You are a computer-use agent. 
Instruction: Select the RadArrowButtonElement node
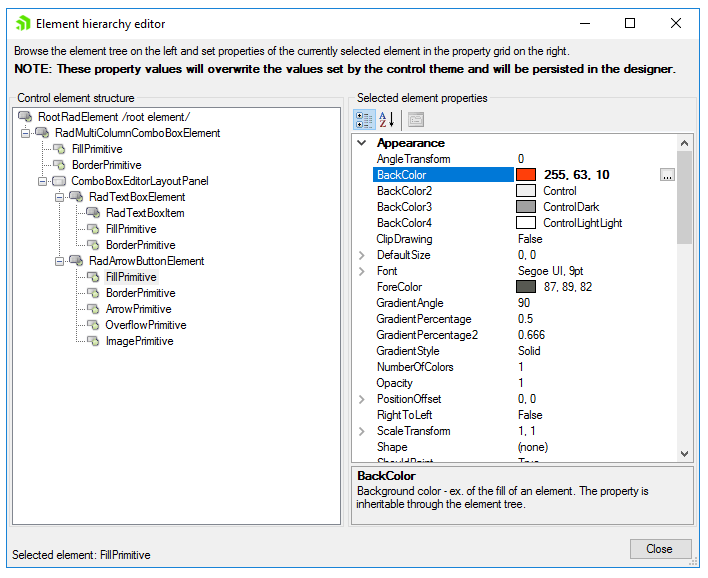point(146,261)
